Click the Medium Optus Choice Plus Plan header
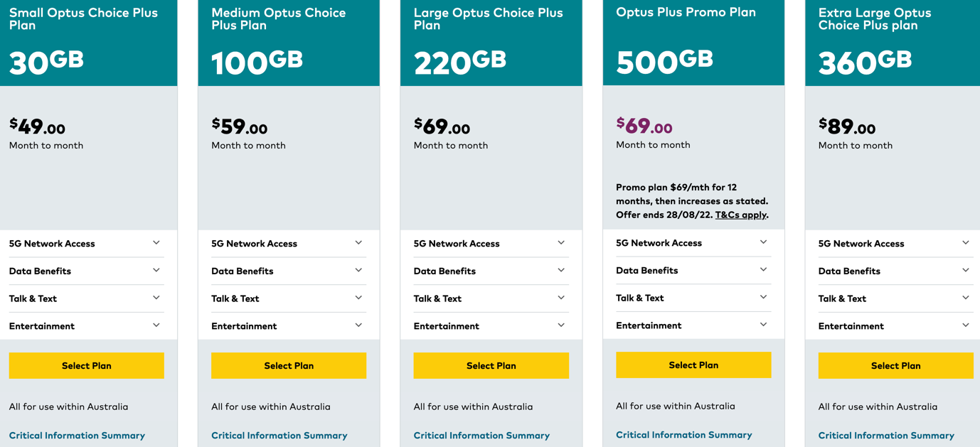This screenshot has height=447, width=980. click(x=279, y=19)
